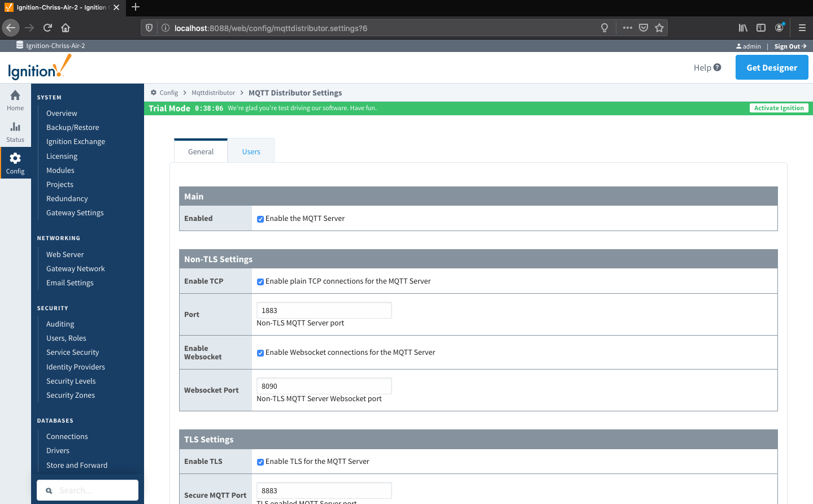The image size is (813, 504).
Task: Open Modules in the sidebar
Action: (60, 170)
